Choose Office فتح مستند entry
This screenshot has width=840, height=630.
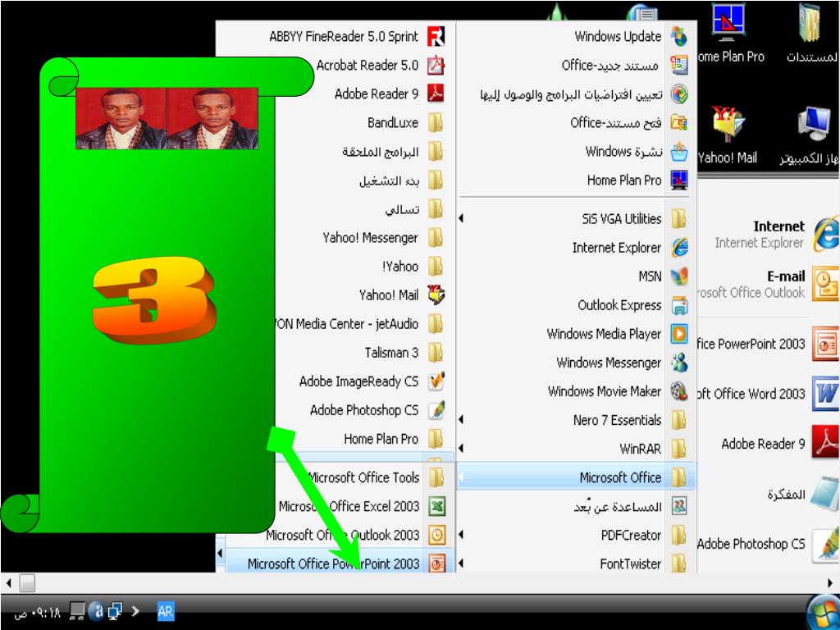pyautogui.click(x=628, y=123)
